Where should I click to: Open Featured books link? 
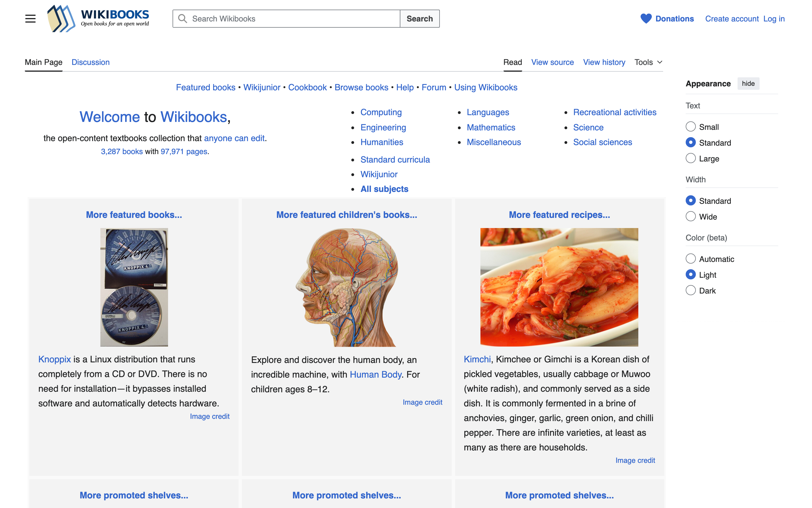pos(206,87)
